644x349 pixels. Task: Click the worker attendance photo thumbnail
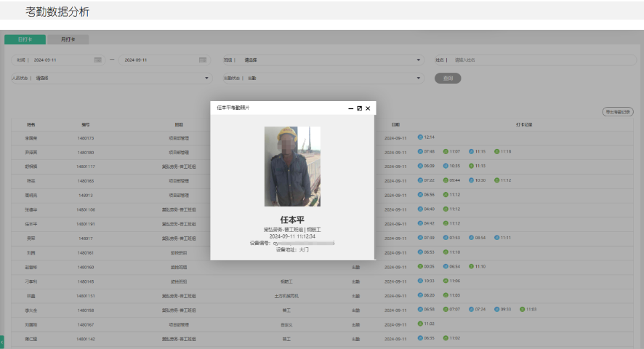[x=292, y=167]
